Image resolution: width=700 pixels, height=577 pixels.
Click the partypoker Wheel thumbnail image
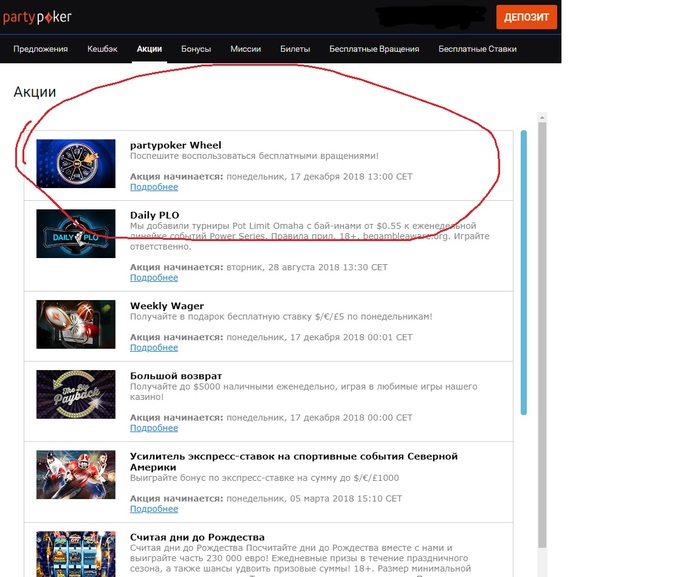76,163
